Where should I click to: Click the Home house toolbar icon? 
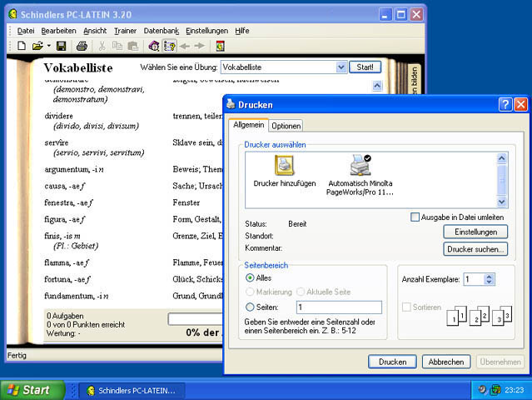(x=154, y=46)
